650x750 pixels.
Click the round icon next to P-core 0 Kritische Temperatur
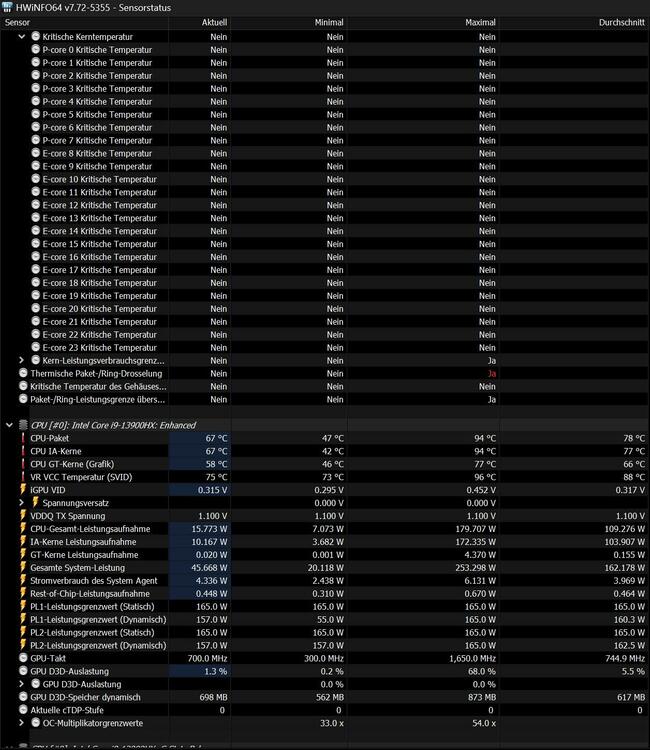[36, 49]
